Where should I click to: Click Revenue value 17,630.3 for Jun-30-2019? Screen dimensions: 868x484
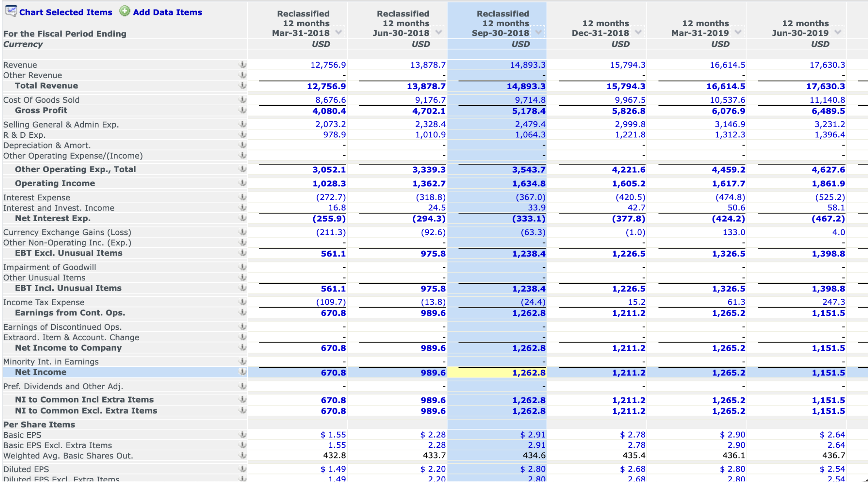coord(827,65)
